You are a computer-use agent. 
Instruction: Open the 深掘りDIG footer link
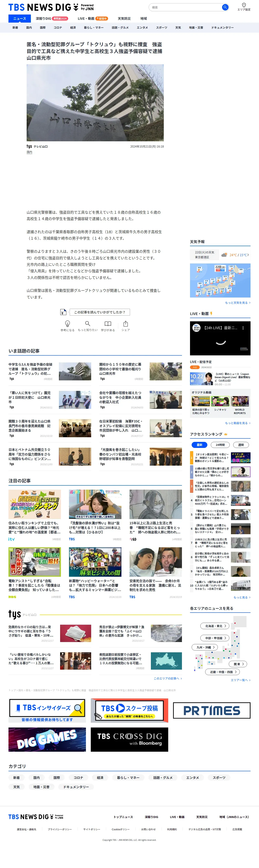click(151, 817)
